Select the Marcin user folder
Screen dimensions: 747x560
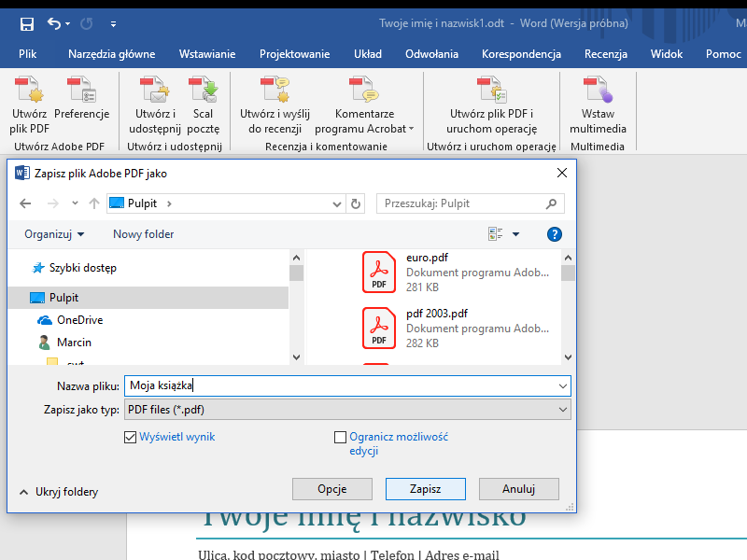pyautogui.click(x=74, y=343)
